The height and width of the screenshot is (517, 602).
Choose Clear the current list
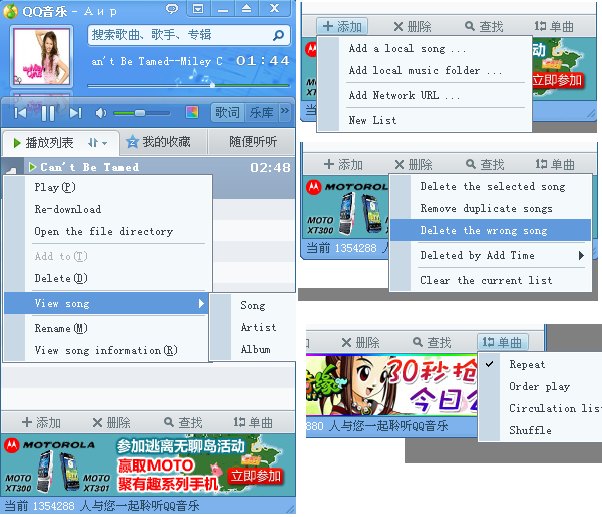point(490,280)
